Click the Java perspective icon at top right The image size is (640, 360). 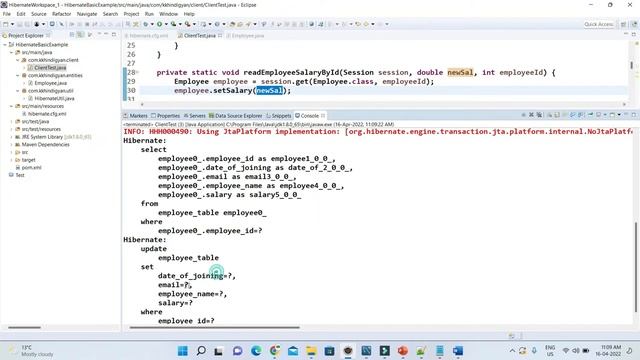click(635, 24)
